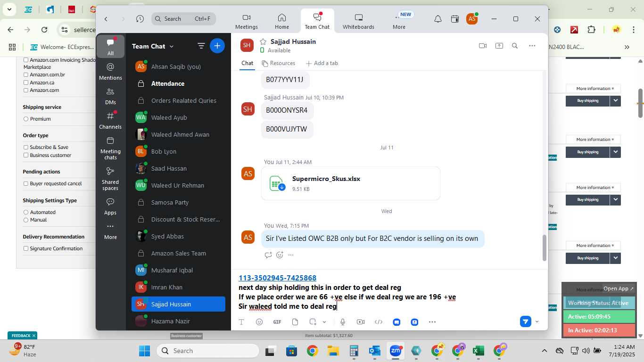Show hidden system tray icons

[x=545, y=351]
